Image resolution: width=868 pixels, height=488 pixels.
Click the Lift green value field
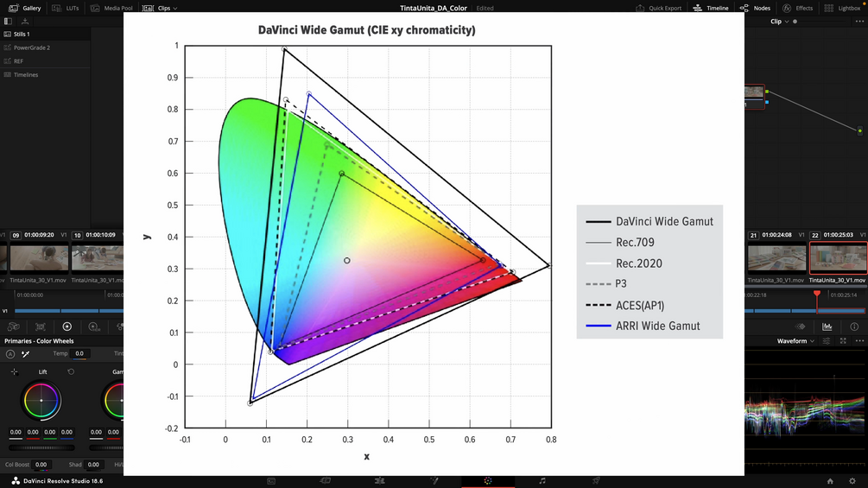click(x=50, y=432)
